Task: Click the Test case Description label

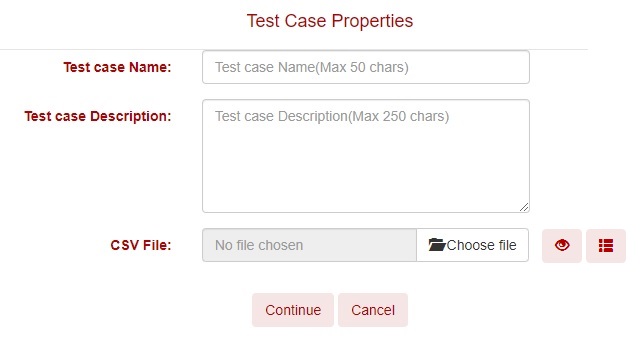Action: (98, 116)
